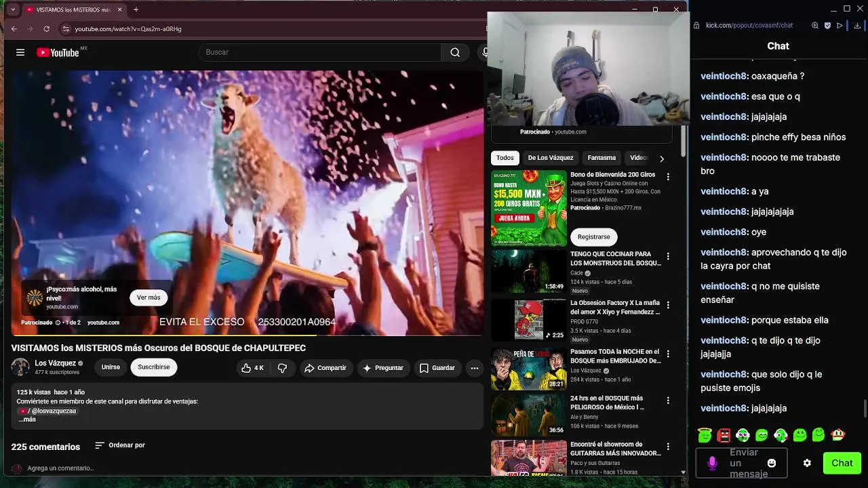Click the video progress bar
This screenshot has height=488, width=868.
[x=247, y=335]
